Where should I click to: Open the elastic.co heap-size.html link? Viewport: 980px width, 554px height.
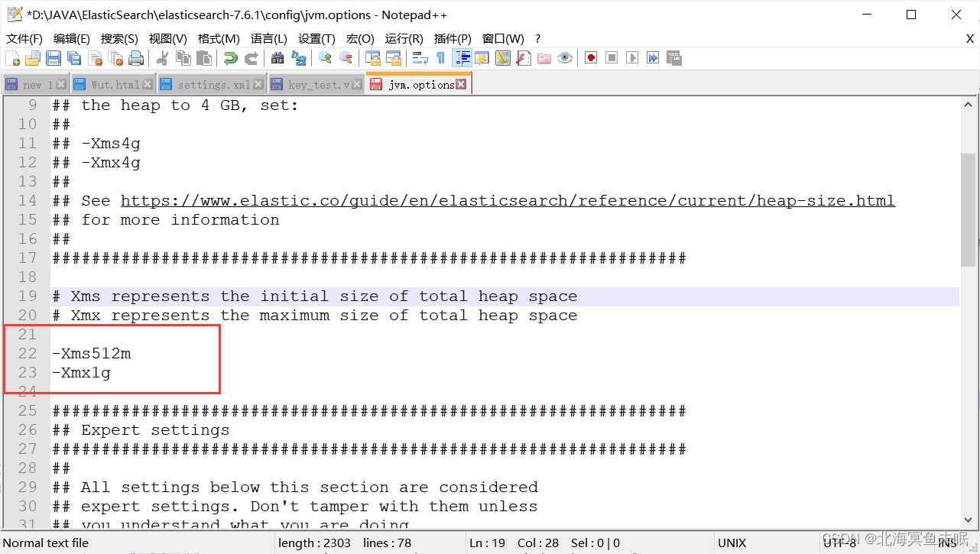pos(508,201)
